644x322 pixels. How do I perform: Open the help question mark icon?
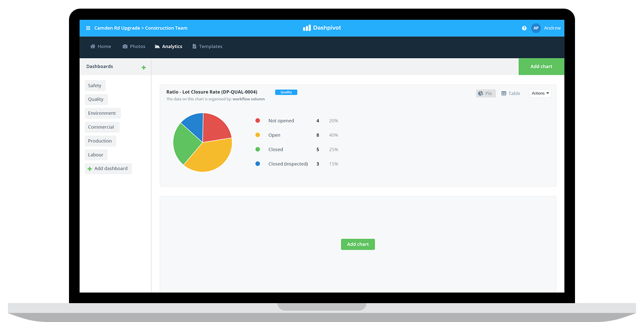pyautogui.click(x=524, y=28)
